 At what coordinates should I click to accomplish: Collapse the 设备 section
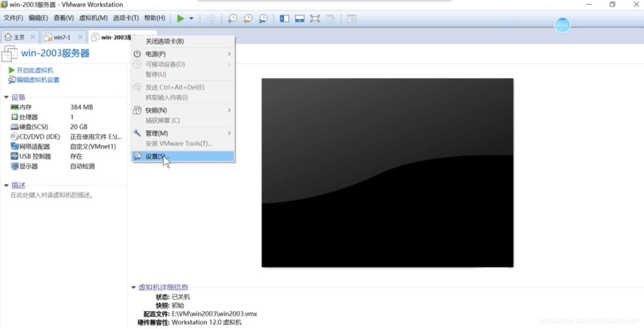(6, 97)
